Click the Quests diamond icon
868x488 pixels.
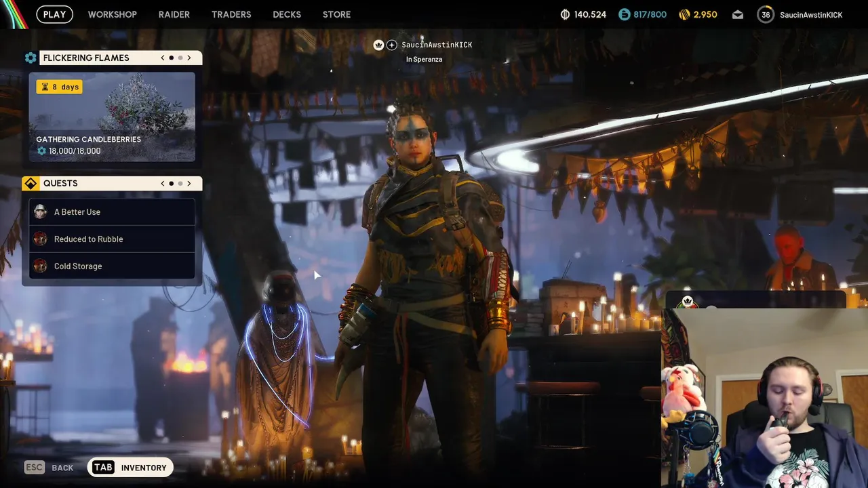click(31, 183)
